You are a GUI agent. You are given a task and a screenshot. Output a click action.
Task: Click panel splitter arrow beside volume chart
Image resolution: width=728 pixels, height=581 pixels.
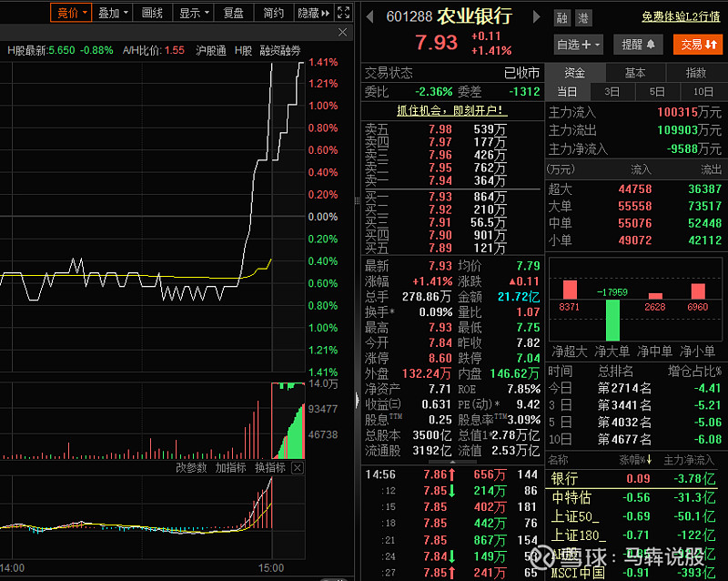click(357, 400)
